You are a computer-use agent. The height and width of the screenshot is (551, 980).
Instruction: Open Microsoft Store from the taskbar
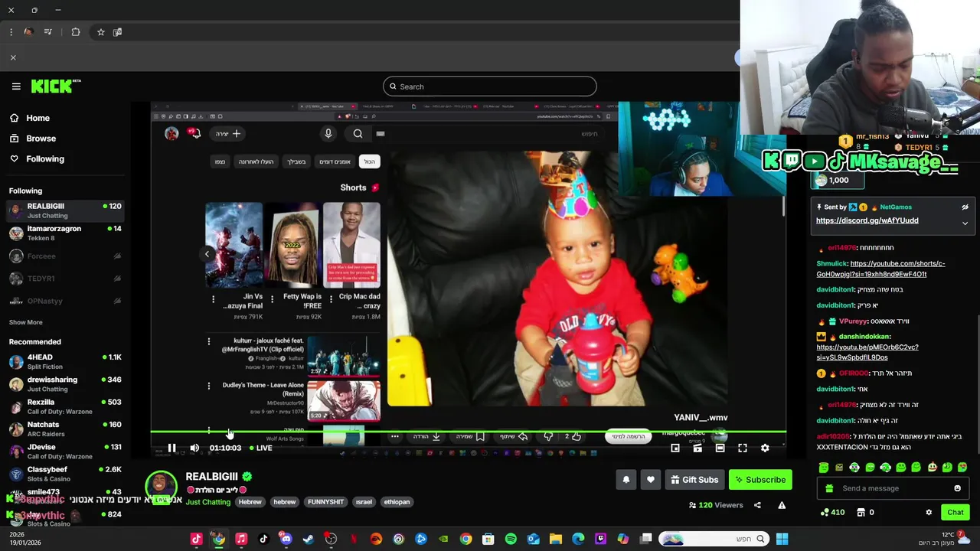point(488,539)
